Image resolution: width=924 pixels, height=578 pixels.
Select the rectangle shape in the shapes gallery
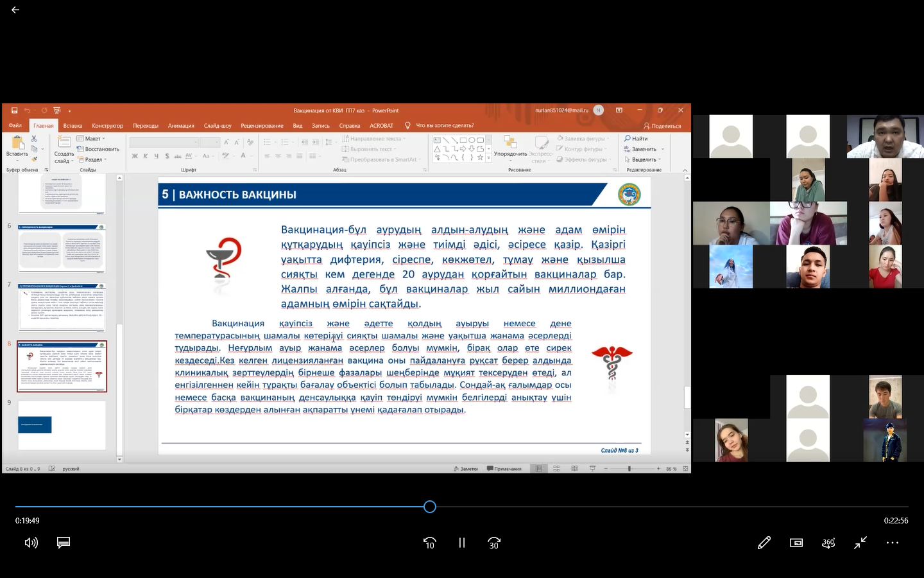(x=463, y=139)
